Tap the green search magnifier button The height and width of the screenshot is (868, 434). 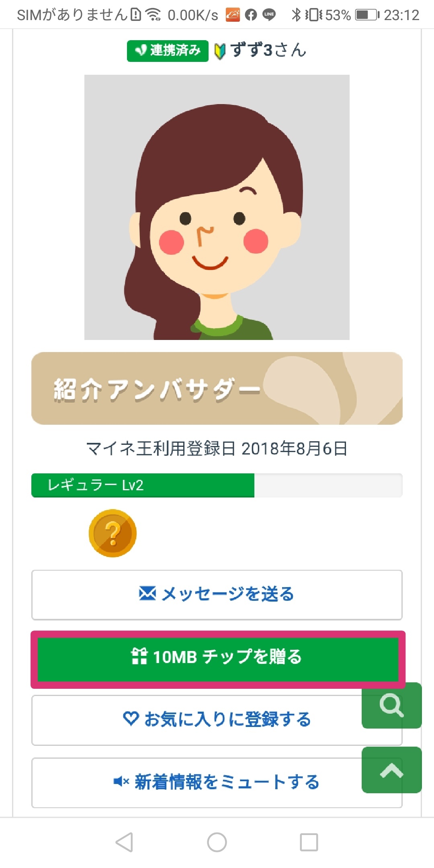391,705
